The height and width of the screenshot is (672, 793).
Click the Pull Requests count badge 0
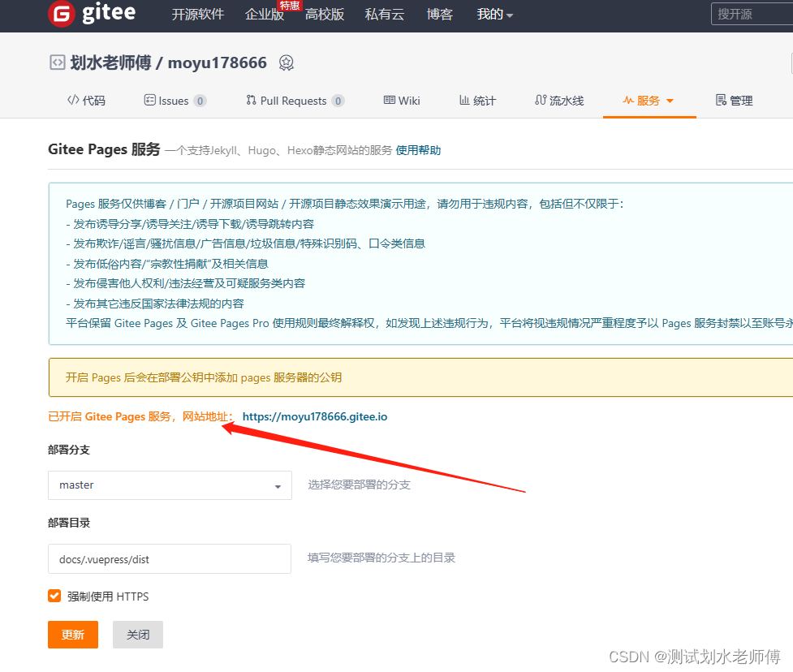click(x=338, y=101)
